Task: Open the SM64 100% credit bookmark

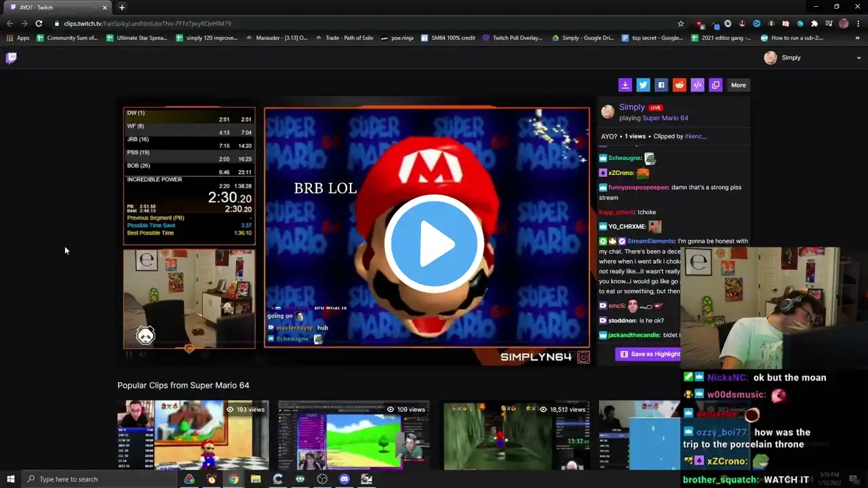Action: [448, 38]
